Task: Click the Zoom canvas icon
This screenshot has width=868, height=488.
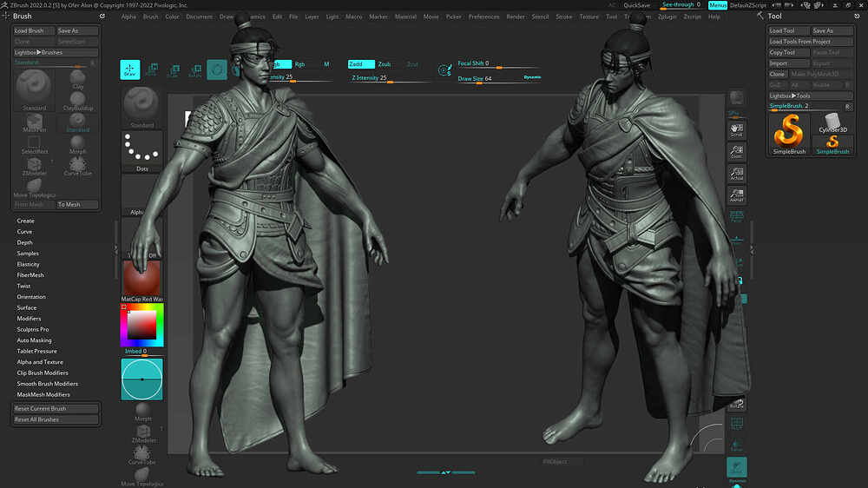Action: tap(736, 152)
